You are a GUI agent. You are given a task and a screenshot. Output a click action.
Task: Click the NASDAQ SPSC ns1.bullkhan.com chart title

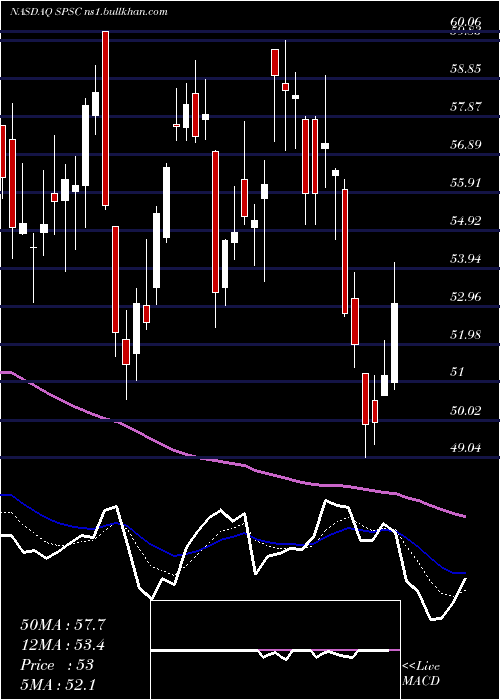click(x=89, y=12)
